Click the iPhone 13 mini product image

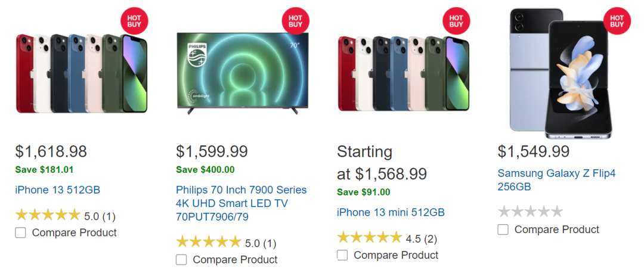[x=403, y=73]
